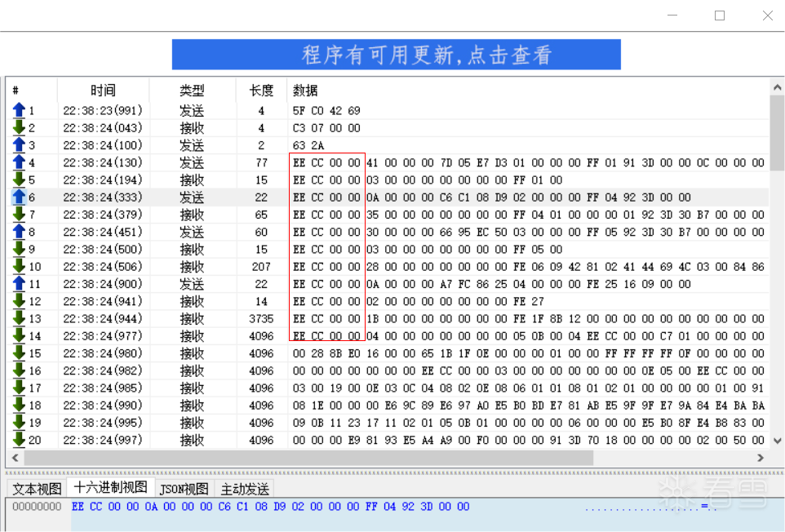
Task: Select time cell 22:38:24(900)
Action: tap(103, 284)
